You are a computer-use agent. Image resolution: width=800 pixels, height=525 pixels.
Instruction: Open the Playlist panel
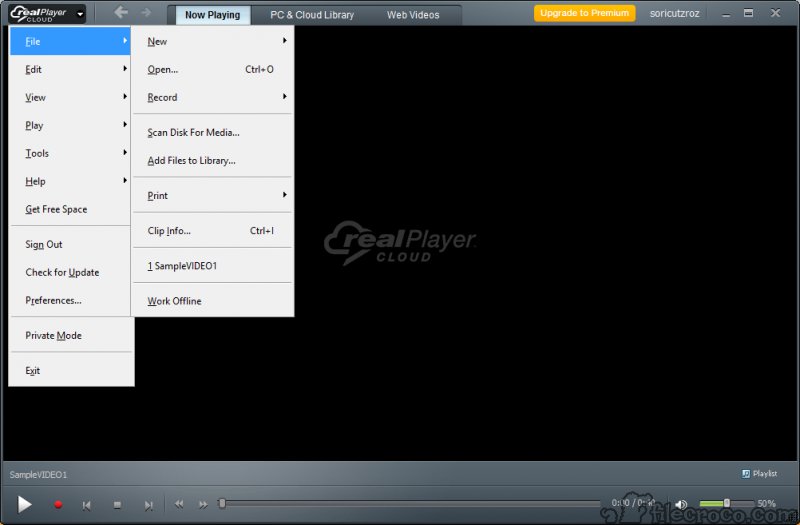point(759,474)
